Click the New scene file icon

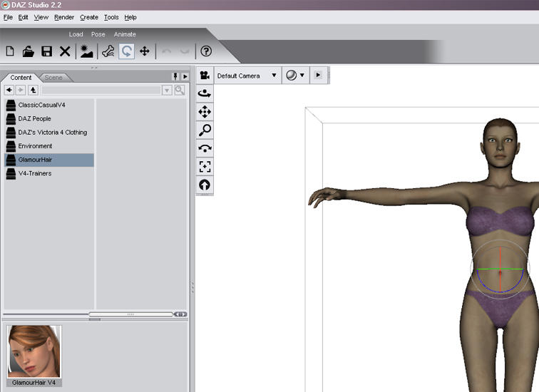pos(10,51)
